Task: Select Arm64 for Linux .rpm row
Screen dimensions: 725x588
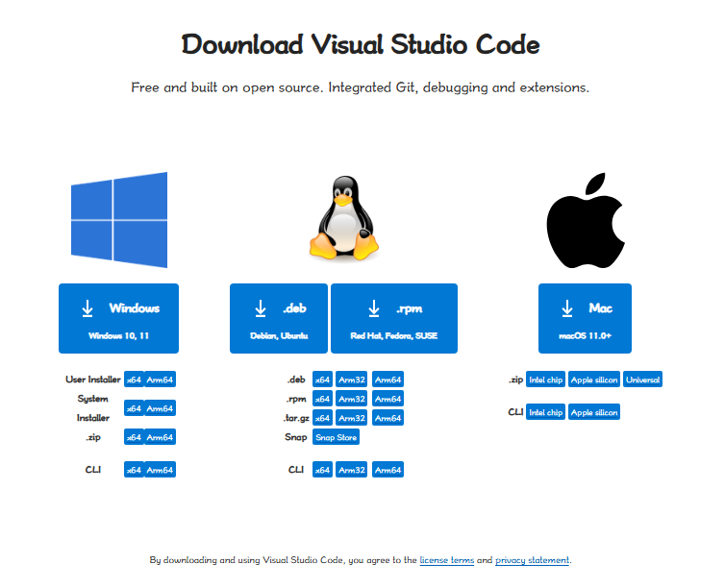Action: [x=387, y=399]
